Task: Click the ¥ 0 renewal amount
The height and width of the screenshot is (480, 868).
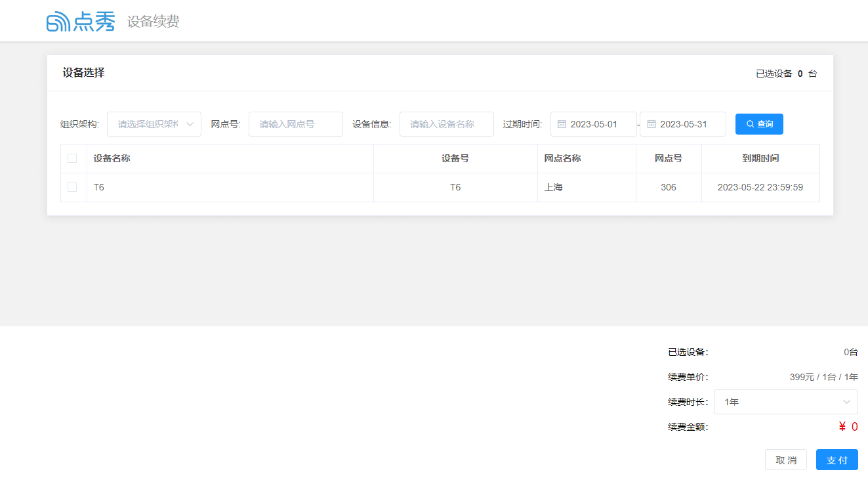Action: pos(848,427)
